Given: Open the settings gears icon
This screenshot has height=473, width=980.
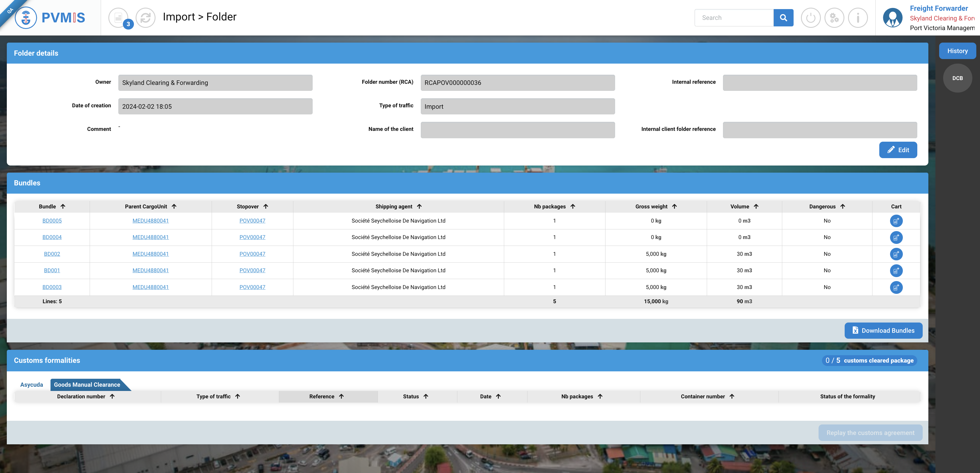Looking at the screenshot, I should pyautogui.click(x=834, y=18).
